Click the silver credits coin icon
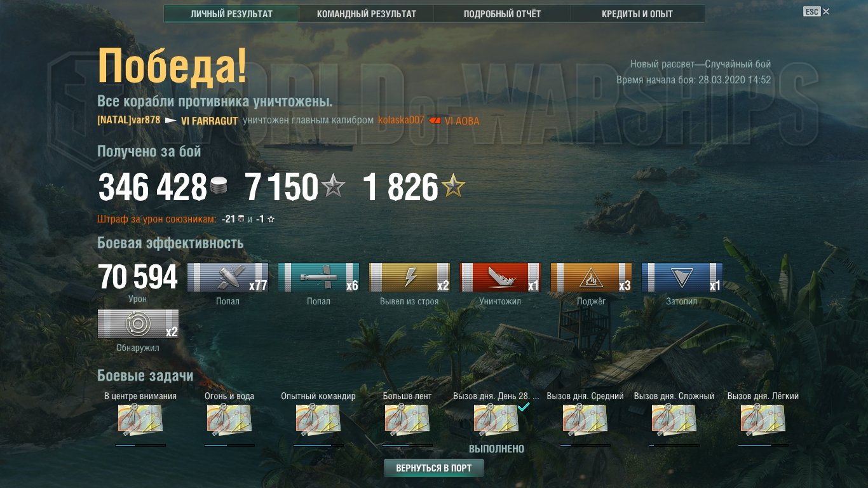This screenshot has height=488, width=868. point(218,187)
